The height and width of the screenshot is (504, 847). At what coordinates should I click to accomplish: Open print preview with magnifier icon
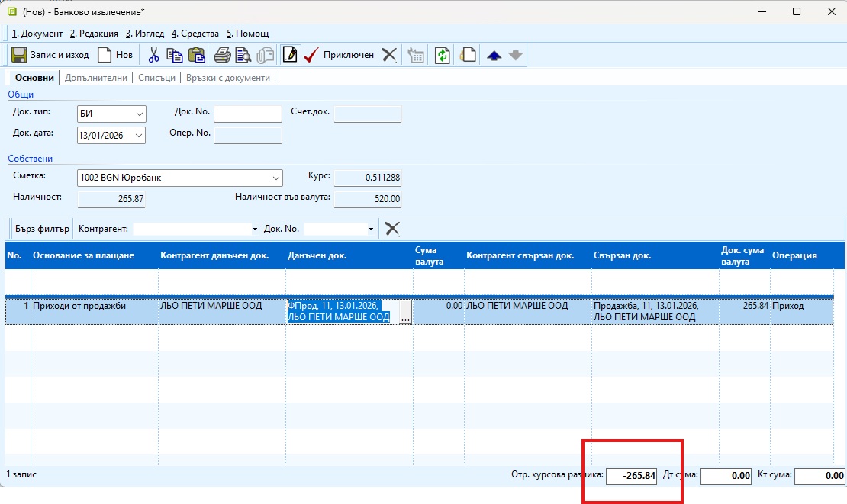[243, 55]
